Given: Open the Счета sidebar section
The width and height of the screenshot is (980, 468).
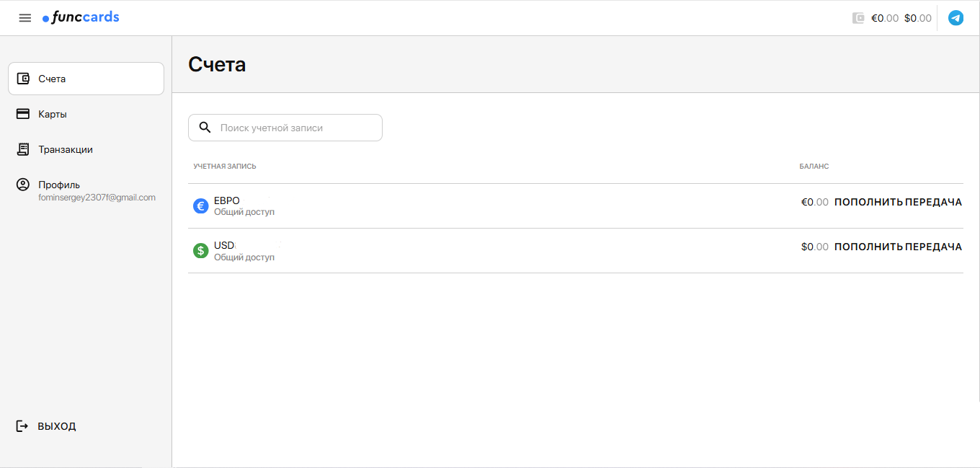Looking at the screenshot, I should click(x=86, y=79).
